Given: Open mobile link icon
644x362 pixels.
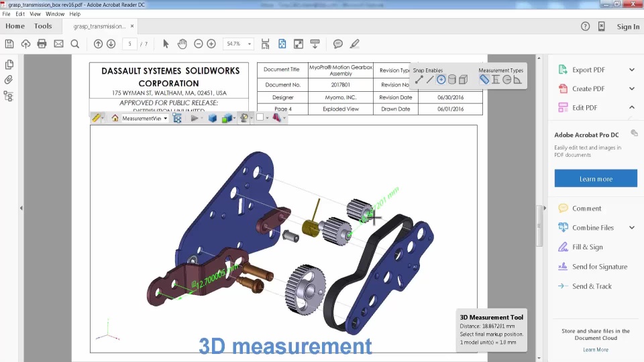Looking at the screenshot, I should click(601, 27).
